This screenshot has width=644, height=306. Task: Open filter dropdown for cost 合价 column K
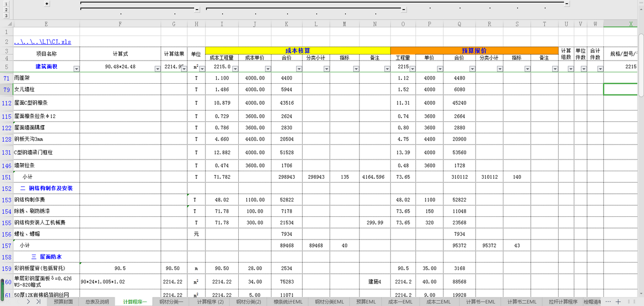coord(298,68)
